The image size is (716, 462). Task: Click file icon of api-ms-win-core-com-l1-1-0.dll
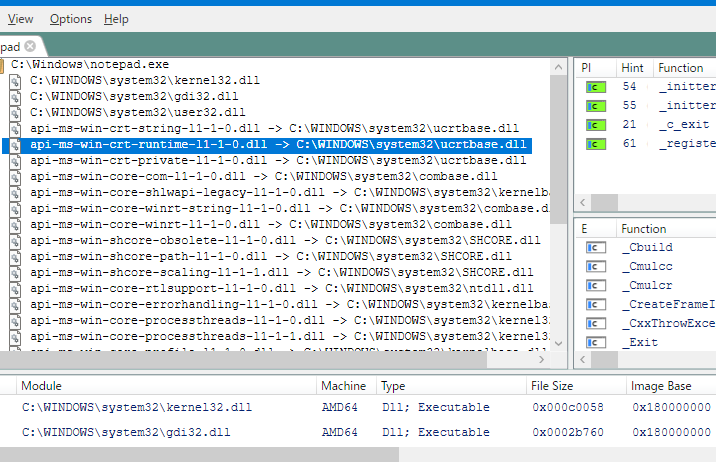(16, 176)
